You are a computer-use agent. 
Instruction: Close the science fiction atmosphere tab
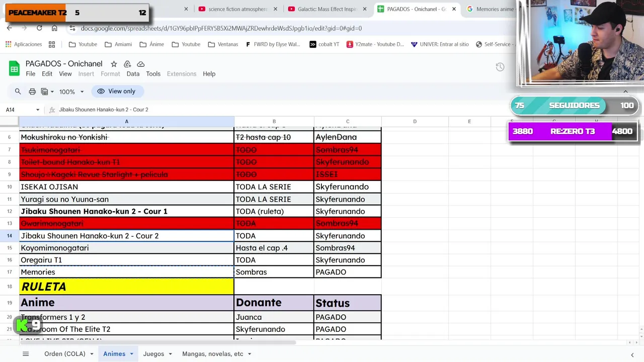(x=275, y=9)
